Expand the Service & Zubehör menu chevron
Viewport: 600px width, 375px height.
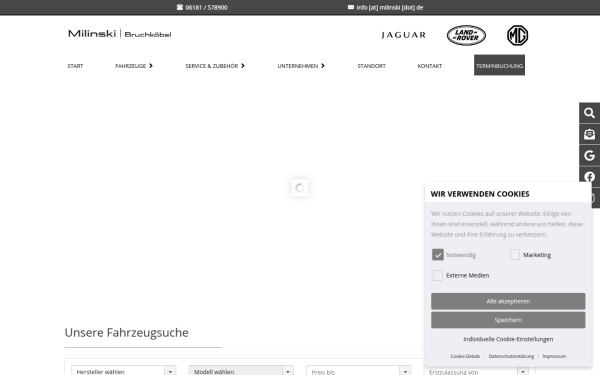tap(243, 66)
